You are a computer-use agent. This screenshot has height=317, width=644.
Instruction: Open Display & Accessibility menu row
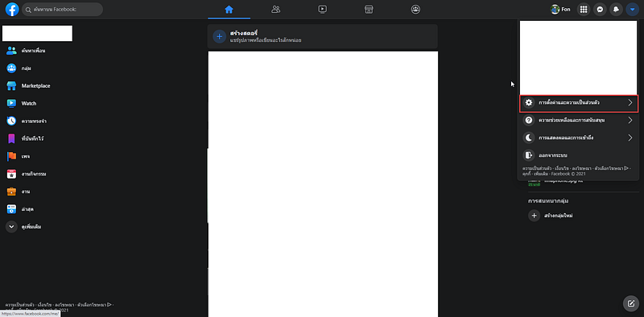pos(579,138)
